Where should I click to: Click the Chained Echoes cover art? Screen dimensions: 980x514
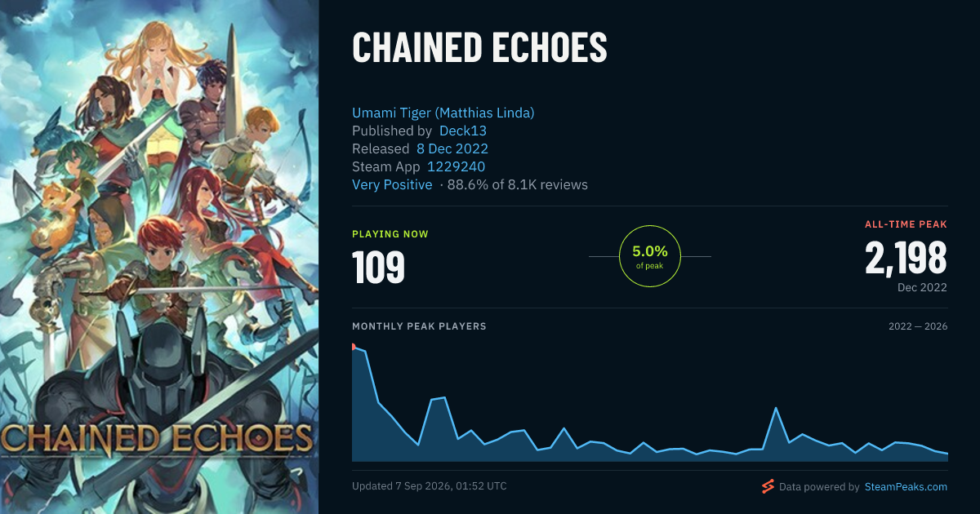159,257
